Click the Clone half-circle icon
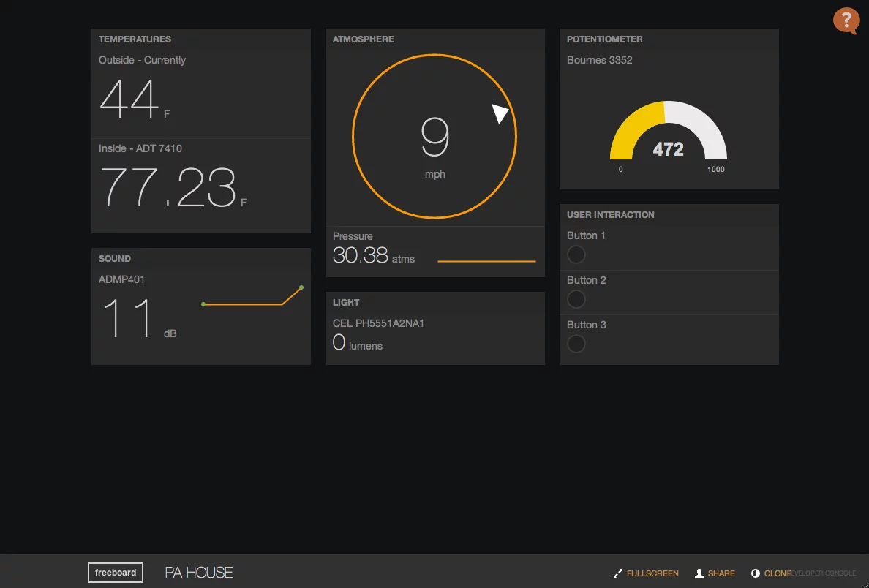The image size is (869, 588). 756,573
